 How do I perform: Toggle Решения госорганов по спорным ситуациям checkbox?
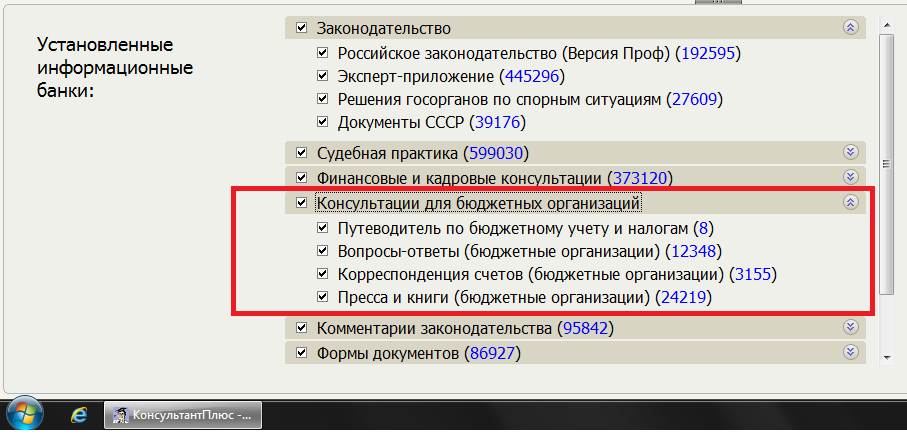323,99
